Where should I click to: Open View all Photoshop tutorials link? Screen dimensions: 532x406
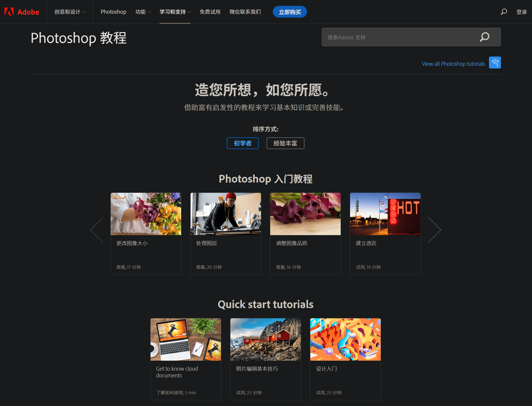(x=453, y=64)
